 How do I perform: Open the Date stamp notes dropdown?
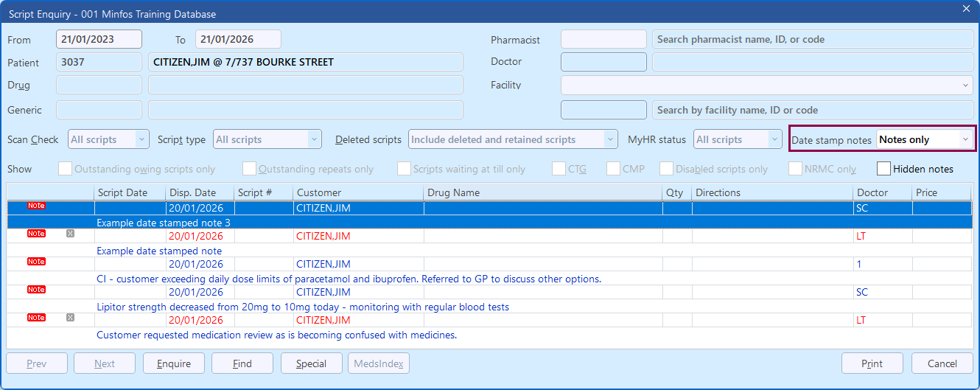click(925, 139)
